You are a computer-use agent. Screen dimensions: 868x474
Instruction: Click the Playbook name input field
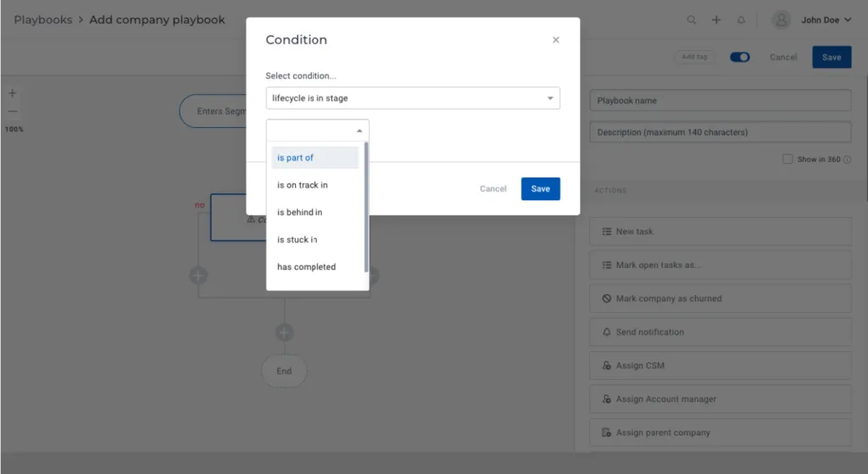721,101
